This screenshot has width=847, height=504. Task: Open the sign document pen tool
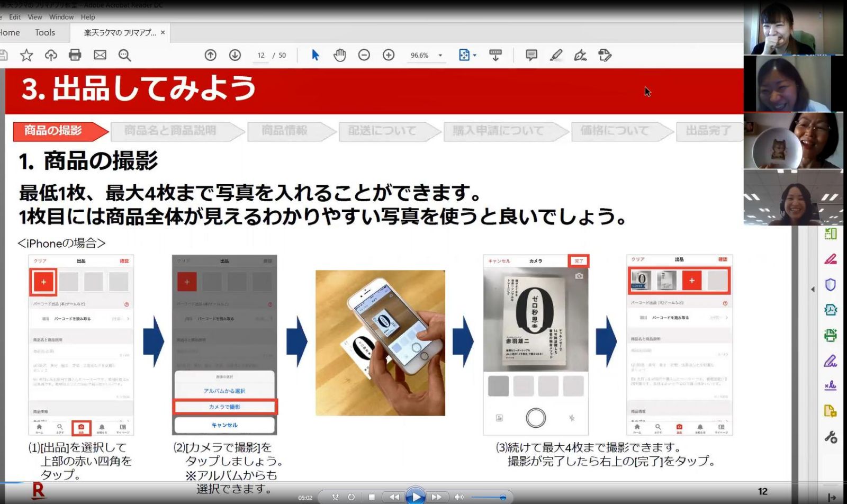pos(581,55)
